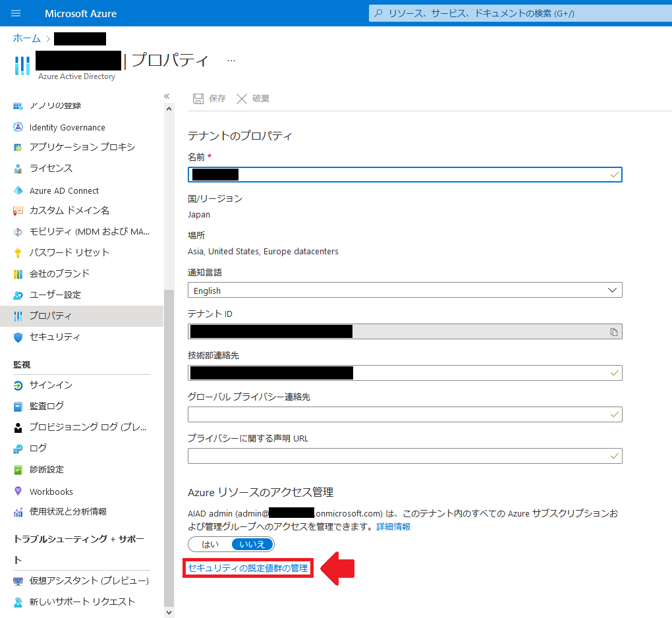Open ユーザー設定 in the sidebar
Image resolution: width=672 pixels, height=618 pixels.
click(55, 295)
